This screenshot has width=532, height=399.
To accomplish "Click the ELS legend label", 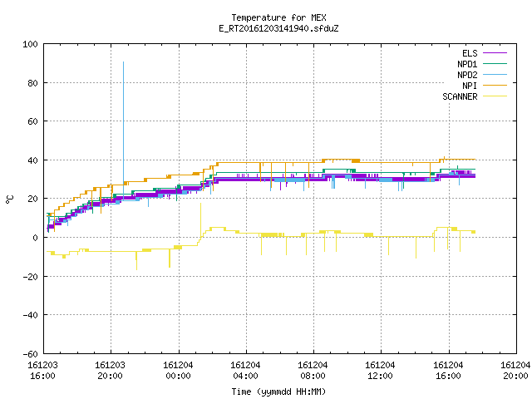I will [470, 53].
